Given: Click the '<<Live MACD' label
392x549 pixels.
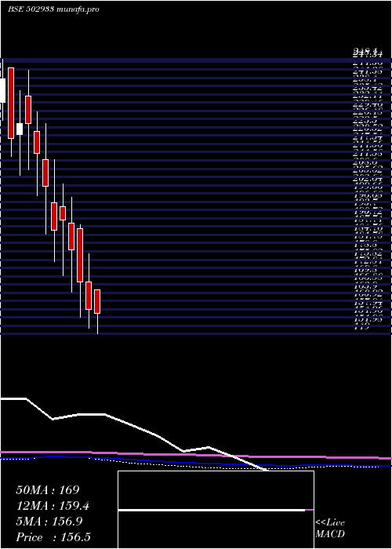Looking at the screenshot, I should 330,529.
